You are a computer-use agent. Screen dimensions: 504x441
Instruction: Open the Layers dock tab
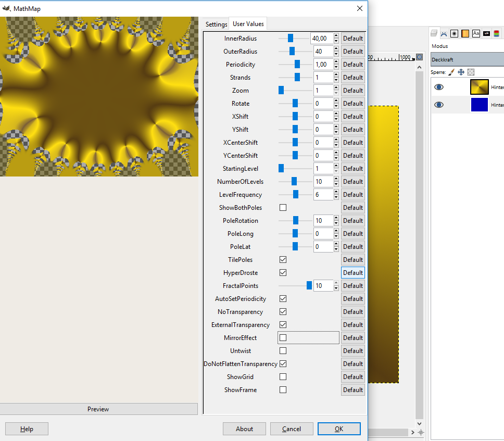tap(434, 33)
